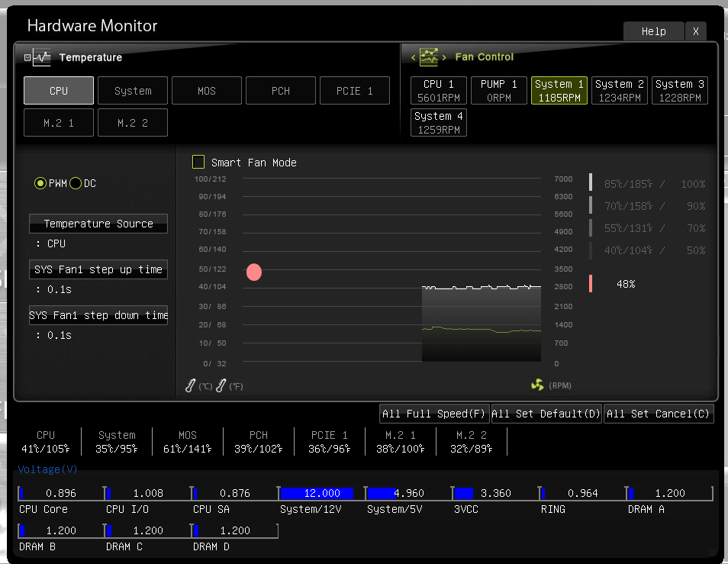Click the 55°C/131°F 70% curve marker
Viewport: 728px width, 564px height.
(x=591, y=227)
